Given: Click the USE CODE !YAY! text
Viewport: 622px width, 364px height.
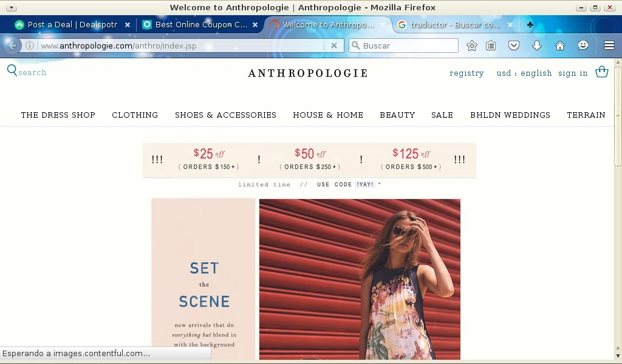Looking at the screenshot, I should click(346, 184).
